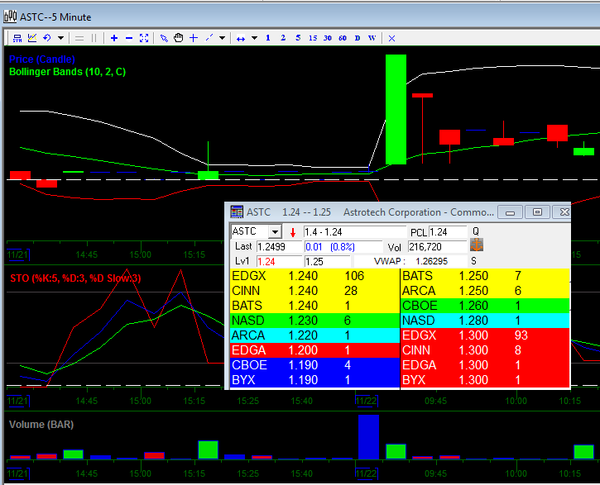Click the anchor icon in ASTC window
The height and width of the screenshot is (485, 600).
tap(477, 245)
